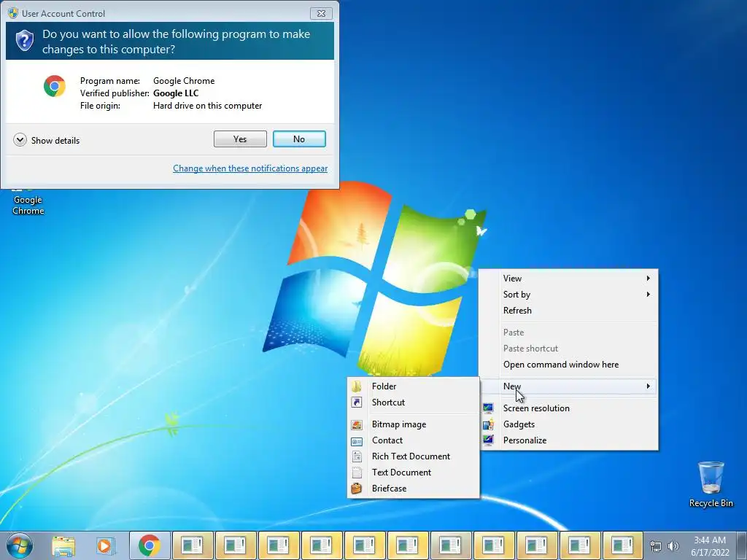Select Personalize in the context menu

pyautogui.click(x=568, y=440)
